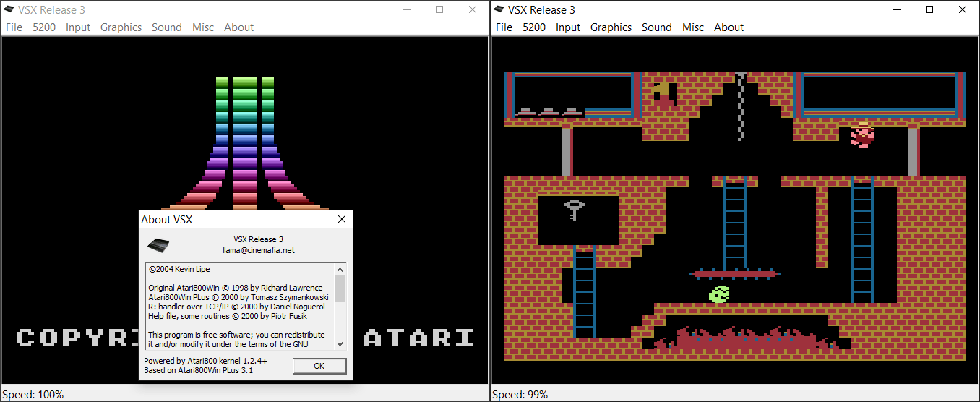Open Misc menu in the left window
The width and height of the screenshot is (980, 402).
(203, 27)
